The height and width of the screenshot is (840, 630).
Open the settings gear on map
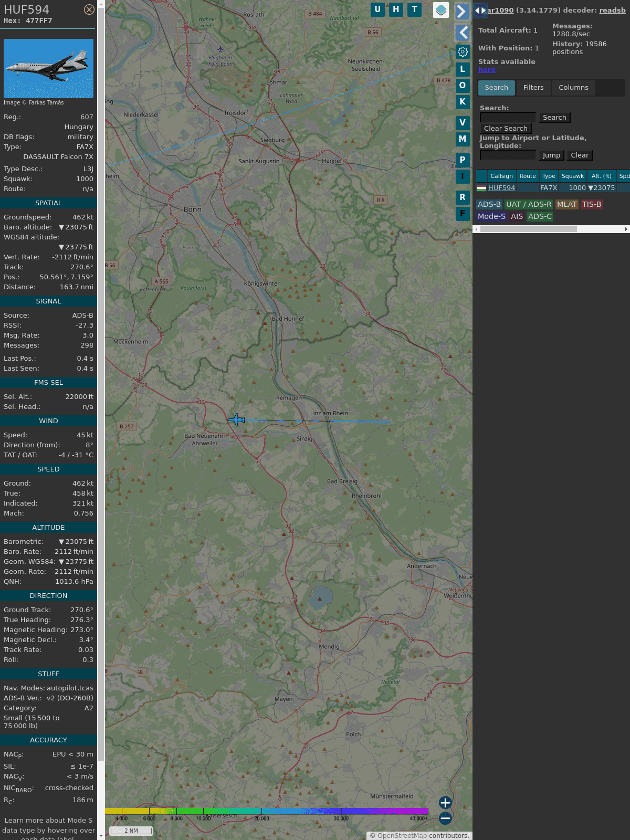463,51
